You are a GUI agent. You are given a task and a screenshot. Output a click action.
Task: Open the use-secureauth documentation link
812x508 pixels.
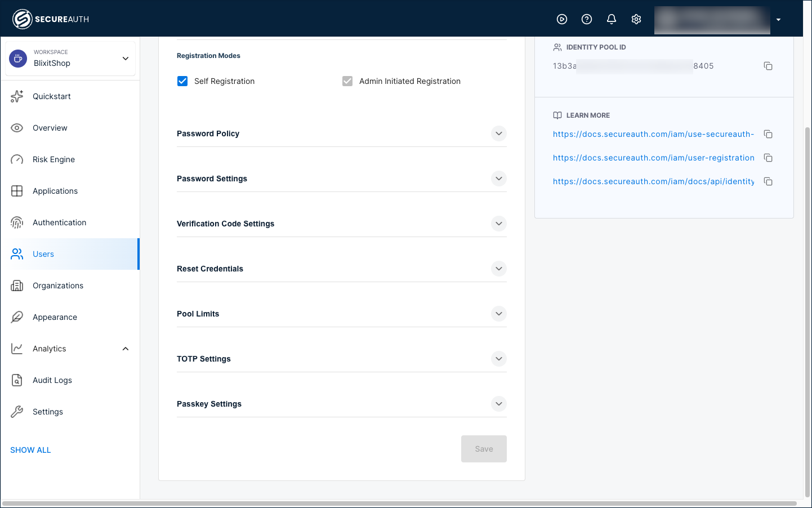click(653, 134)
